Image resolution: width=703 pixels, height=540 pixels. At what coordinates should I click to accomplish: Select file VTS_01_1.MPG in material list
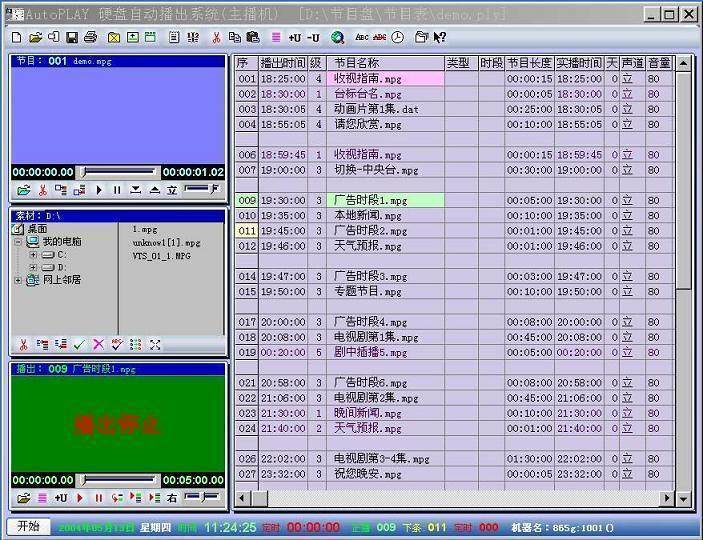coord(162,256)
